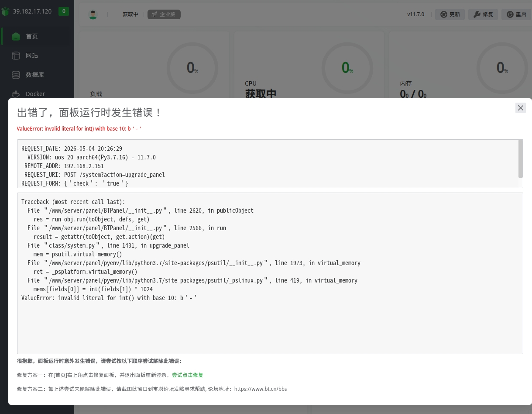
Task: Click the panel logo icon at top-left
Action: (x=5, y=12)
